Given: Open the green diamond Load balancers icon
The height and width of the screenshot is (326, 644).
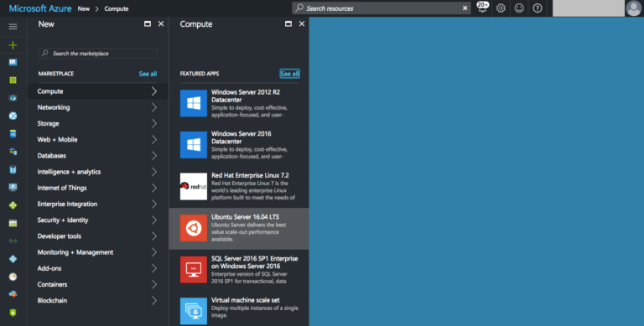Looking at the screenshot, I should tap(13, 205).
